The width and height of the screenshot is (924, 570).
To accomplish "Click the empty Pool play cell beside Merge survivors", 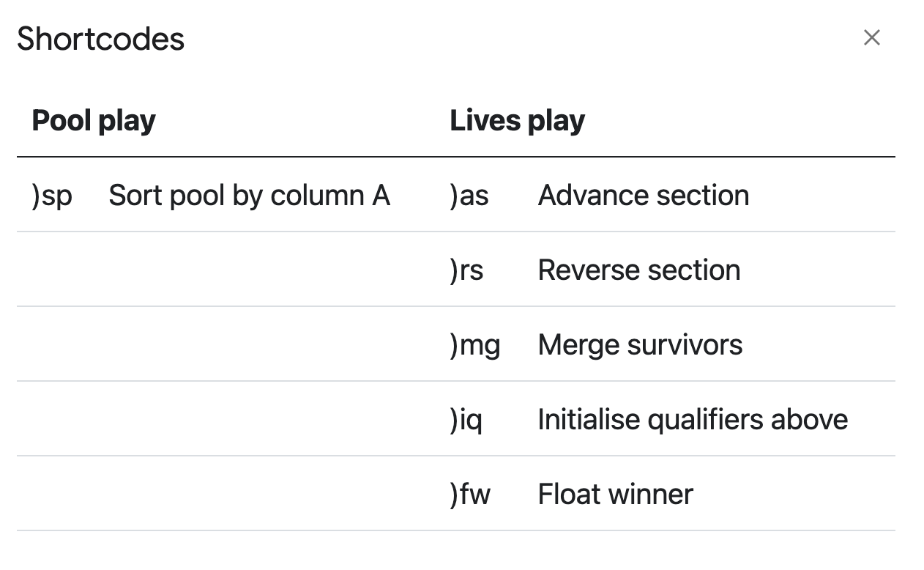I will (x=220, y=345).
